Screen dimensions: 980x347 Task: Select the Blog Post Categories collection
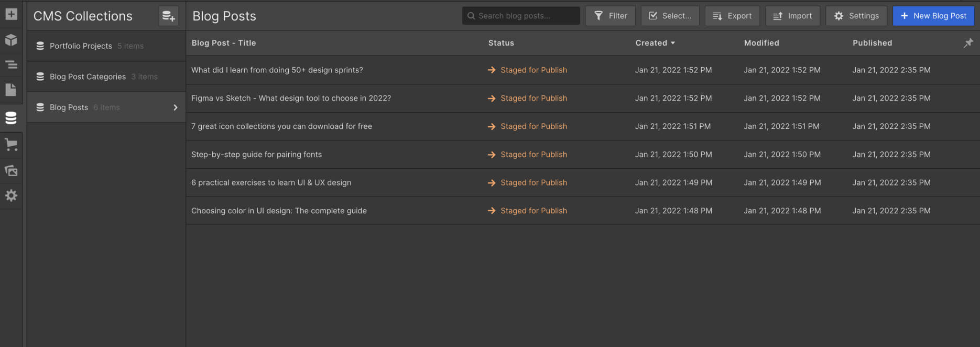pos(88,77)
